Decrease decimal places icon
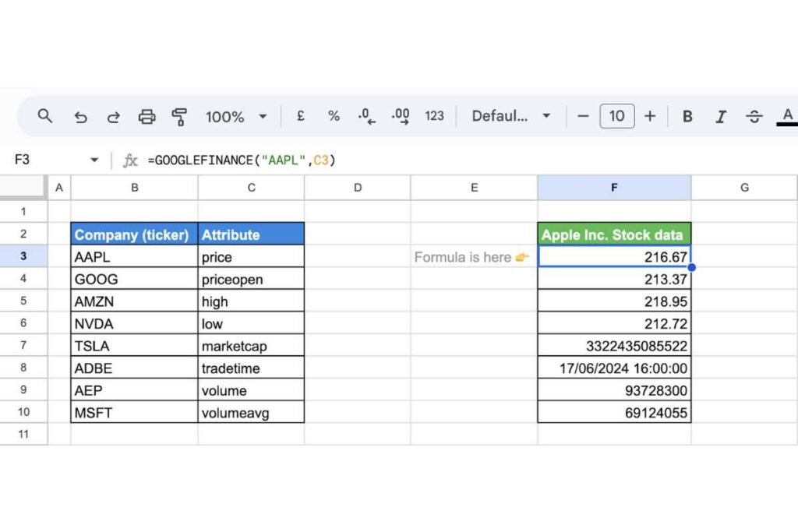Viewport: 798px width, 532px height. point(366,116)
